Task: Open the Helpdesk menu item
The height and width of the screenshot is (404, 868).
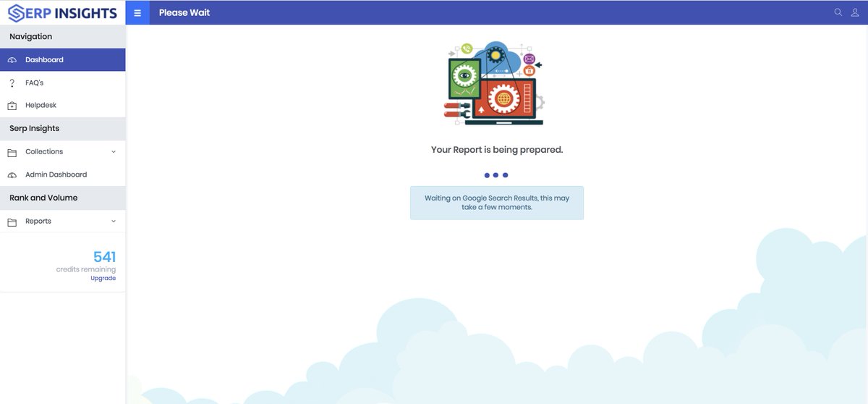Action: pyautogui.click(x=63, y=106)
